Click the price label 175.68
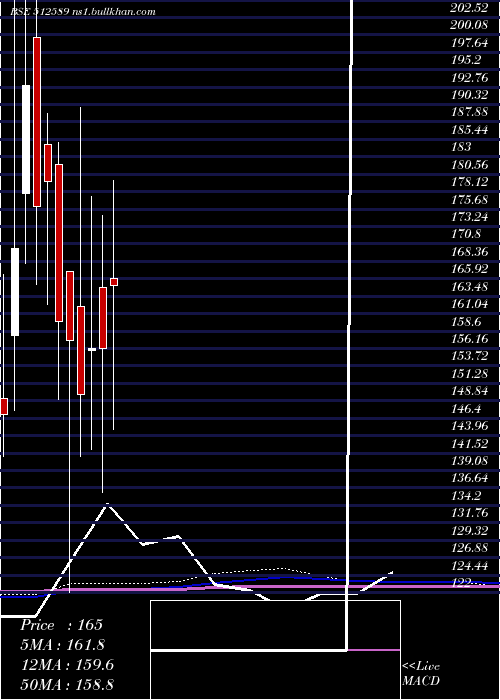 (x=469, y=200)
